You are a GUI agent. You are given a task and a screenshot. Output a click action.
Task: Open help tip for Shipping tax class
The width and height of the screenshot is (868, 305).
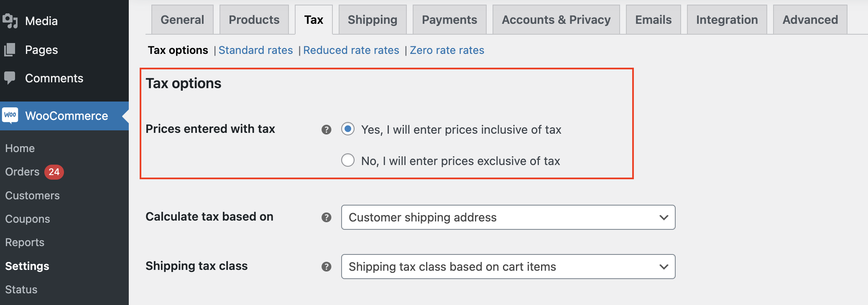pyautogui.click(x=327, y=267)
